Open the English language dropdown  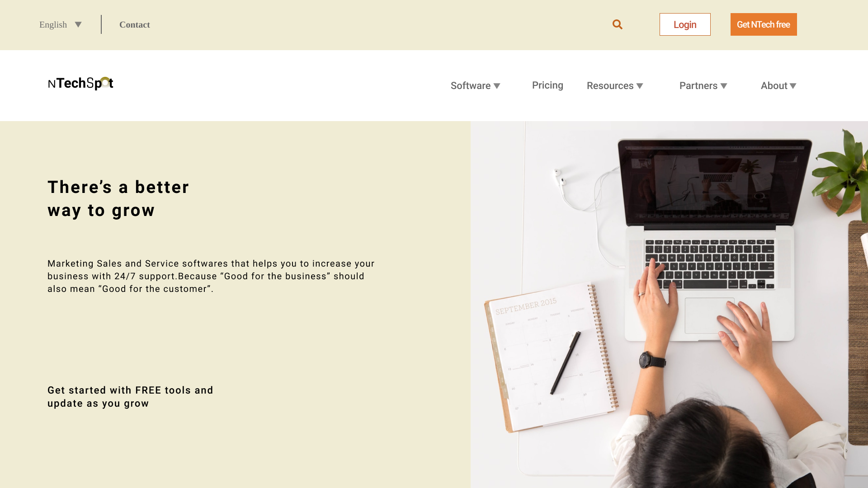point(61,24)
